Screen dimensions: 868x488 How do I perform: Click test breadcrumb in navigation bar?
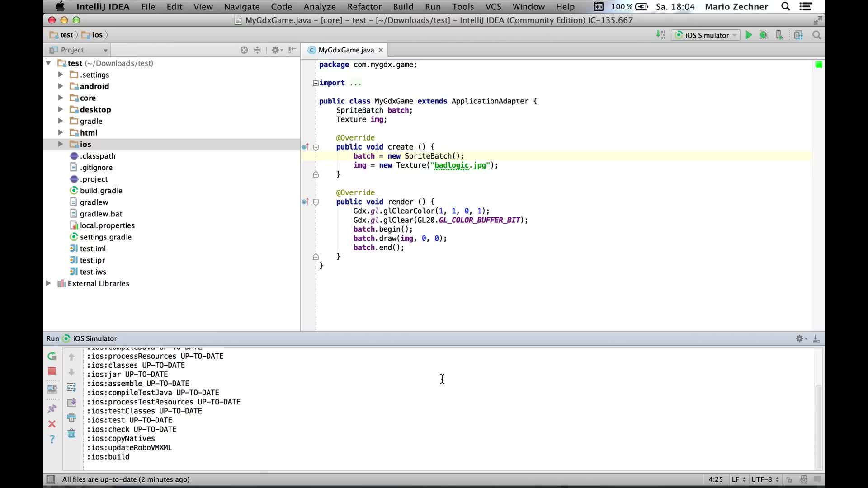point(62,35)
